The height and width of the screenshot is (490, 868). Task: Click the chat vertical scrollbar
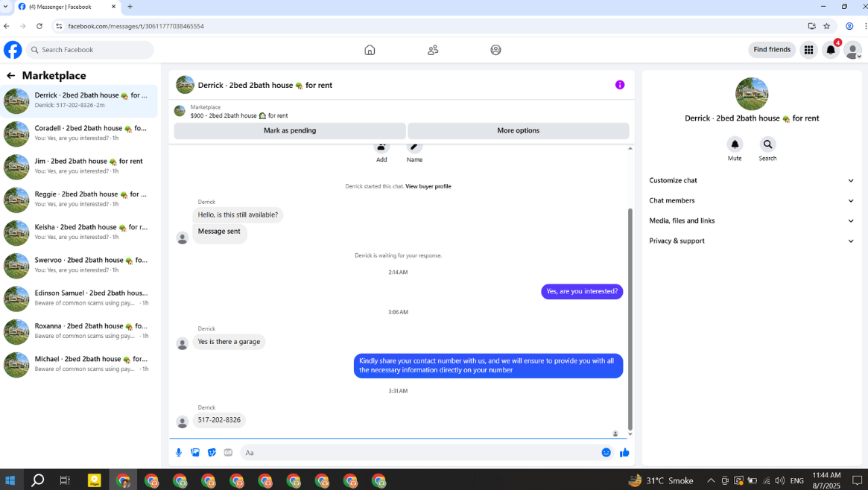pyautogui.click(x=630, y=319)
